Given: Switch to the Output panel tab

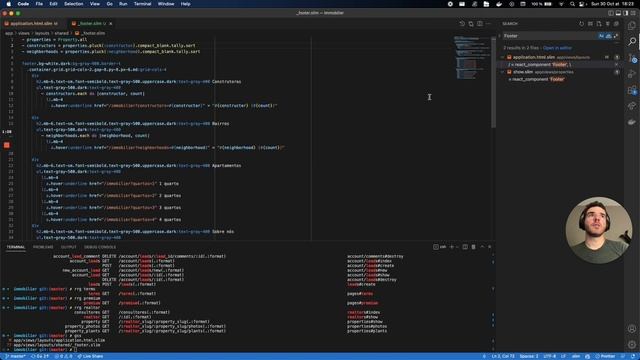Looking at the screenshot, I should coord(69,247).
